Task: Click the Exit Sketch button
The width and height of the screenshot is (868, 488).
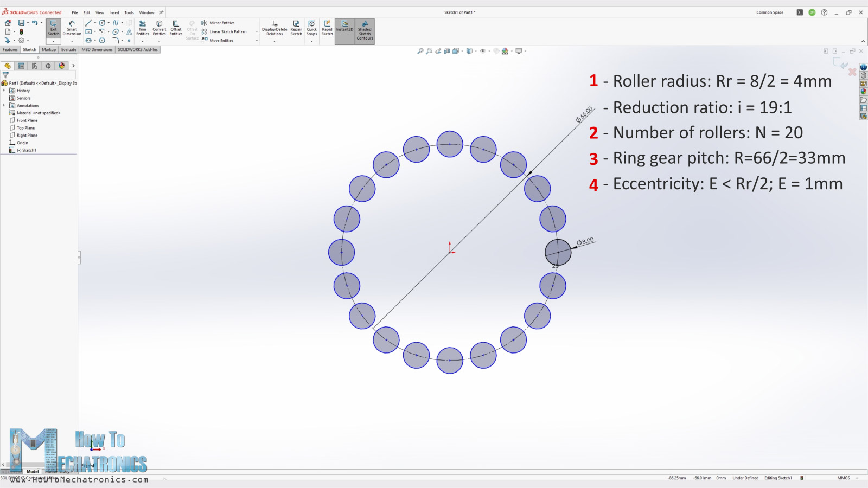Action: tap(53, 28)
